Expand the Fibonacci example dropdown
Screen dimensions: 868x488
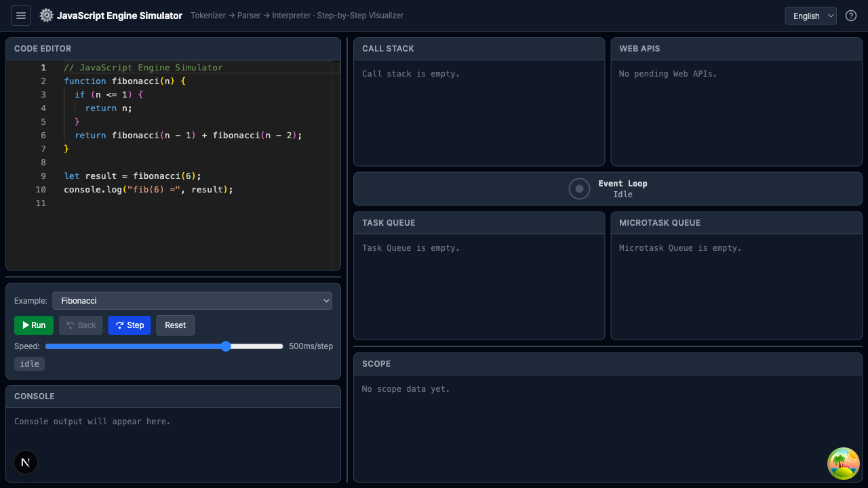(192, 300)
